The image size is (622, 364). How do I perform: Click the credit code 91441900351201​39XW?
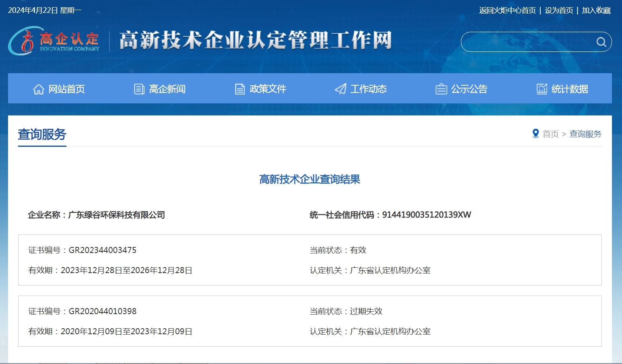(427, 215)
